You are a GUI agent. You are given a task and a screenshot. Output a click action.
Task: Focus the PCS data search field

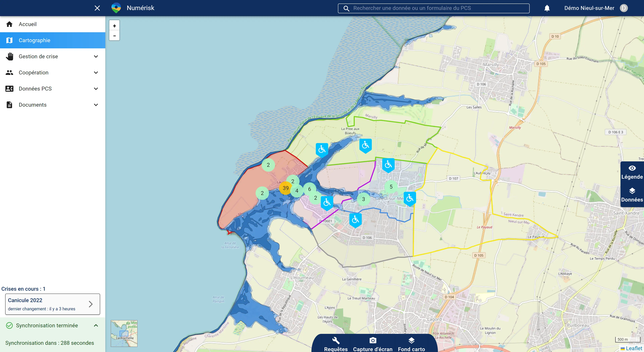tap(434, 8)
